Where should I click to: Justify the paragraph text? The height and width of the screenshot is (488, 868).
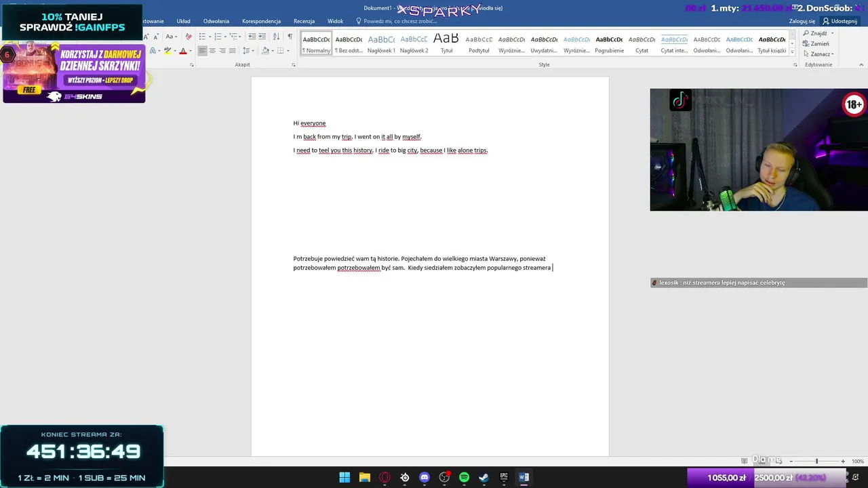tap(233, 51)
